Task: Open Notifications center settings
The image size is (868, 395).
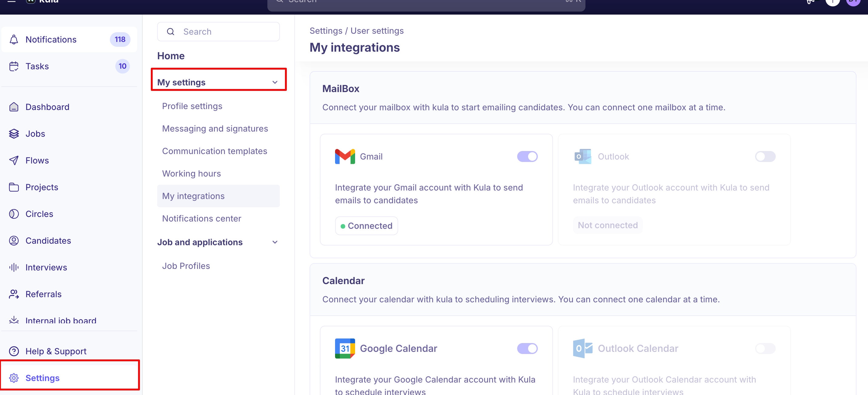Action: pyautogui.click(x=218, y=218)
